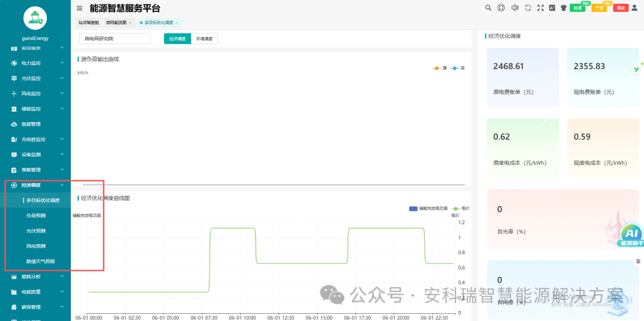
Task: Expand the 能耗分析 menu chevron
Action: [62, 277]
